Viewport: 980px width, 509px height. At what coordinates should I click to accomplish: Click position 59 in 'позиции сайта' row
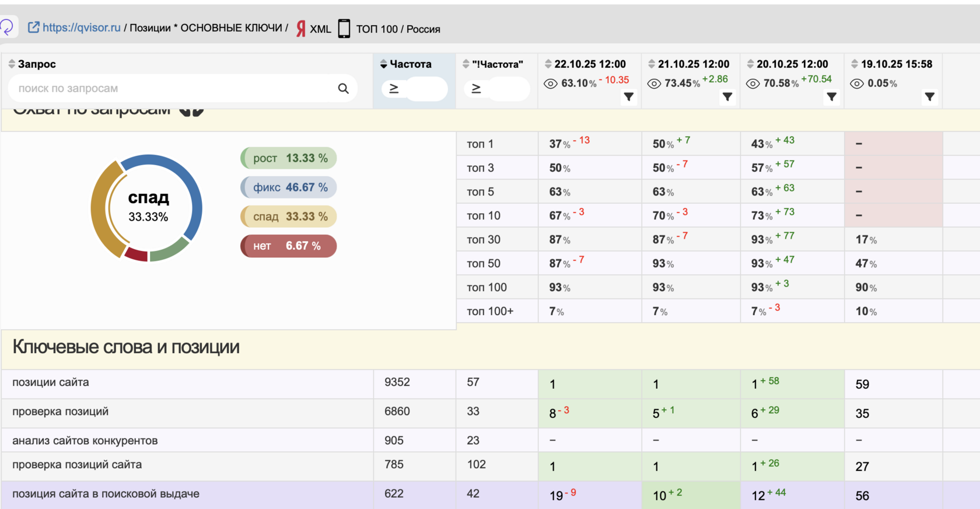[862, 385]
